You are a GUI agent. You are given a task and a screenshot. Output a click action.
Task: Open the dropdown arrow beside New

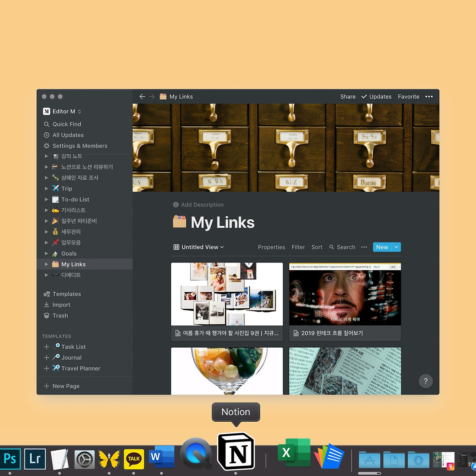(x=396, y=247)
